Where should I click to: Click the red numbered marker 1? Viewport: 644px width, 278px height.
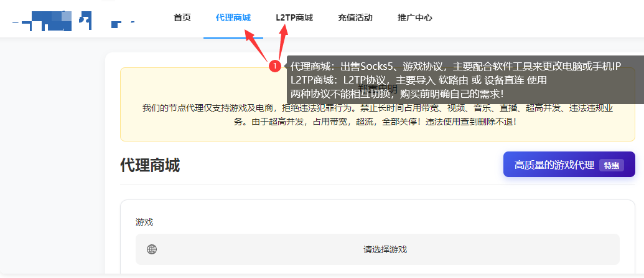click(274, 65)
